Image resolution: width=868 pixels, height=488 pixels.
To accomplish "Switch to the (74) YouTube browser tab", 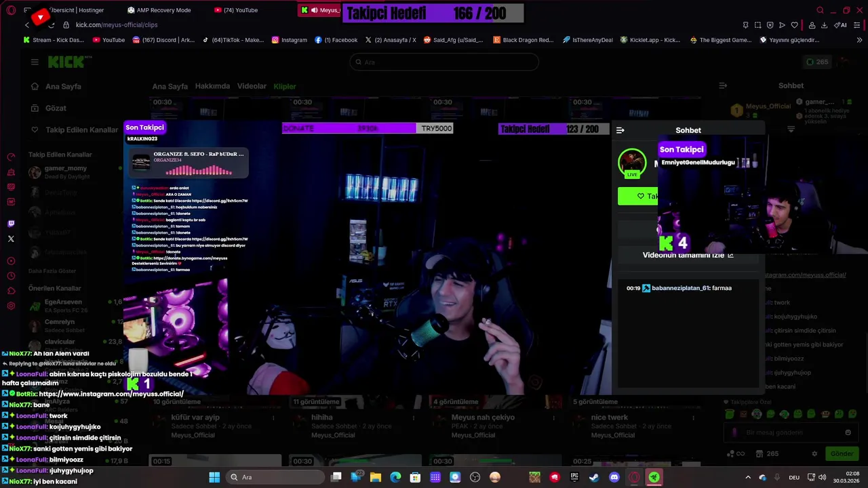I will [236, 10].
